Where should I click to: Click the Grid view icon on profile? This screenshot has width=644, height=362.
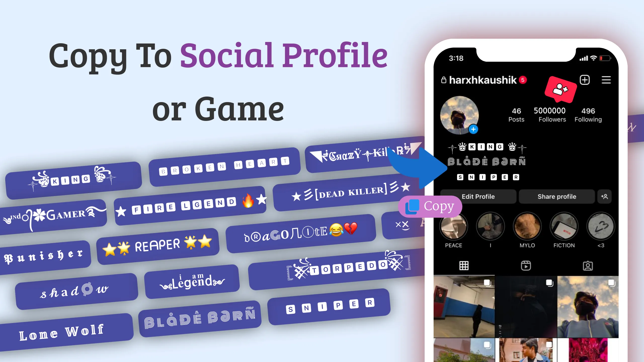point(464,265)
